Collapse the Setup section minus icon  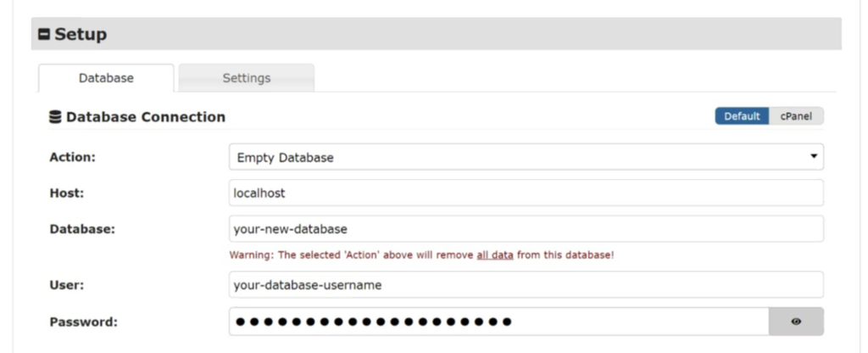coord(44,35)
